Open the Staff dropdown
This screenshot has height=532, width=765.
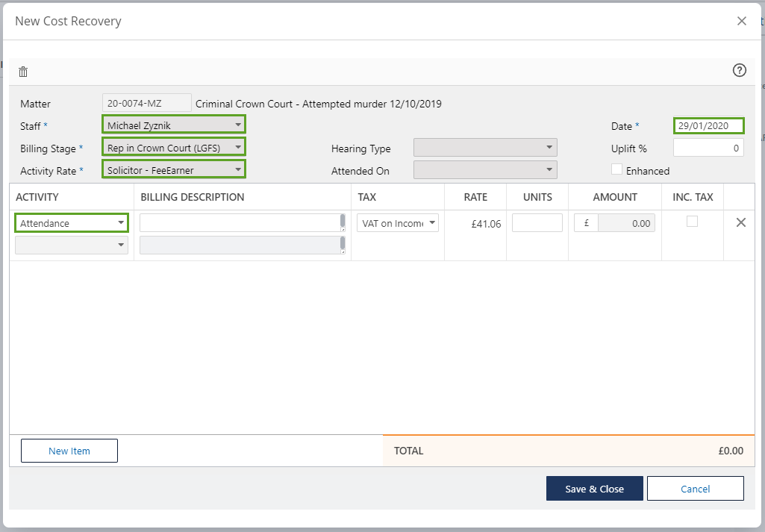tap(173, 125)
